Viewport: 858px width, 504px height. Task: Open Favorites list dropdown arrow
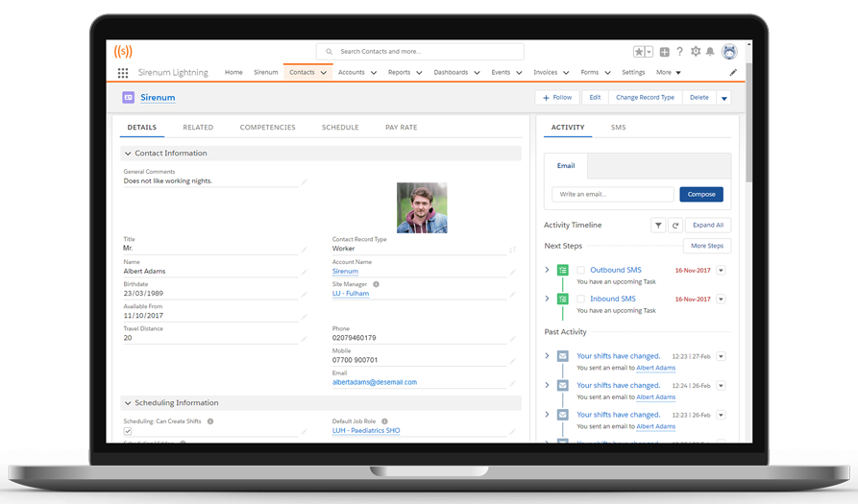[649, 52]
